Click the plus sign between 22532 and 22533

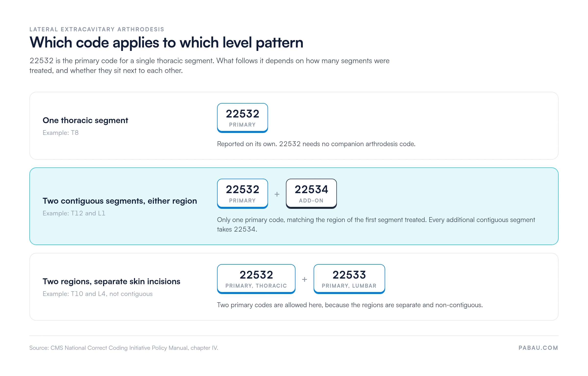point(304,279)
